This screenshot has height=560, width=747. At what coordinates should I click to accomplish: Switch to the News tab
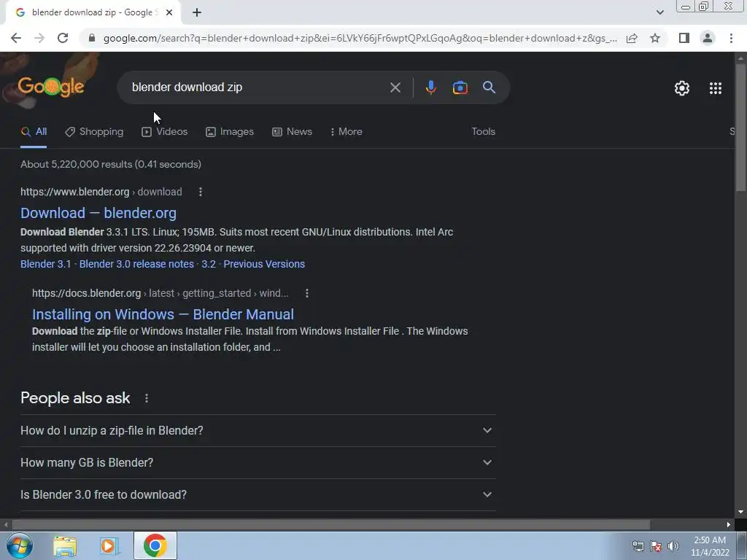pyautogui.click(x=292, y=132)
